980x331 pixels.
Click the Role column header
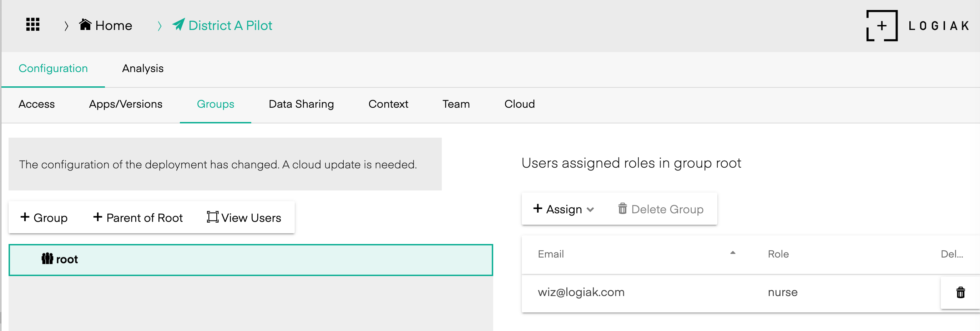point(778,254)
